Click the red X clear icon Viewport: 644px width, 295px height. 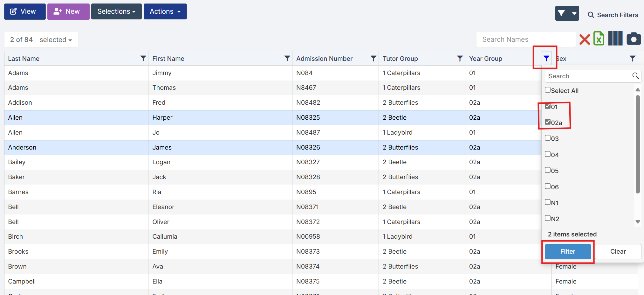[x=585, y=39]
